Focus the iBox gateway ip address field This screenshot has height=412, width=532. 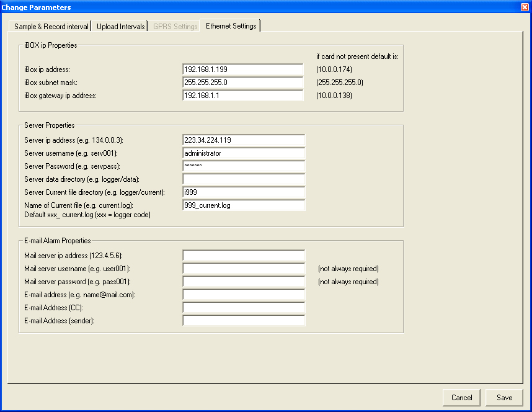(x=242, y=96)
